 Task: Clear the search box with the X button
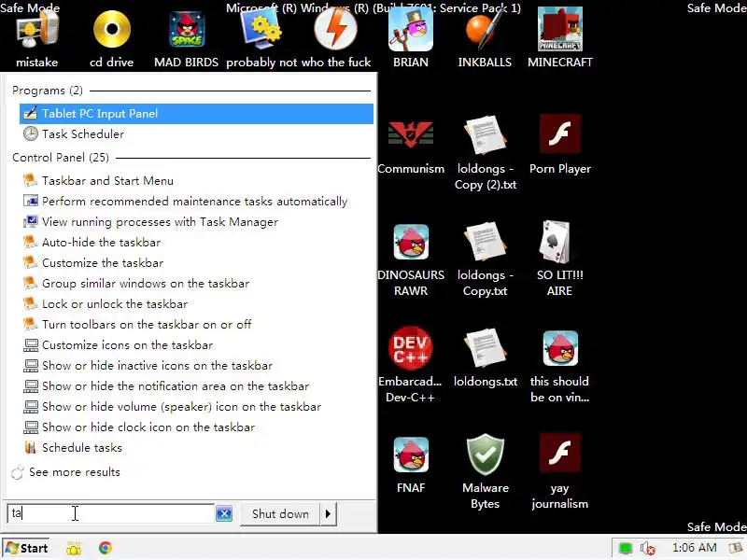(x=224, y=514)
